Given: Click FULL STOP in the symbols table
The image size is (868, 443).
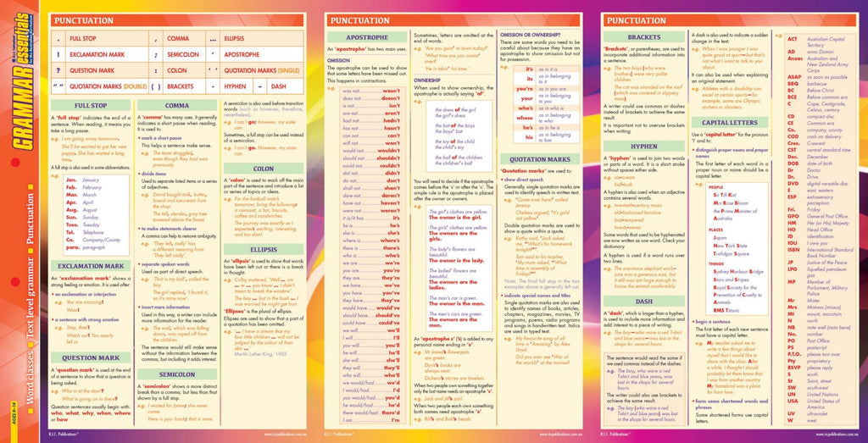Looking at the screenshot, I should [x=82, y=39].
